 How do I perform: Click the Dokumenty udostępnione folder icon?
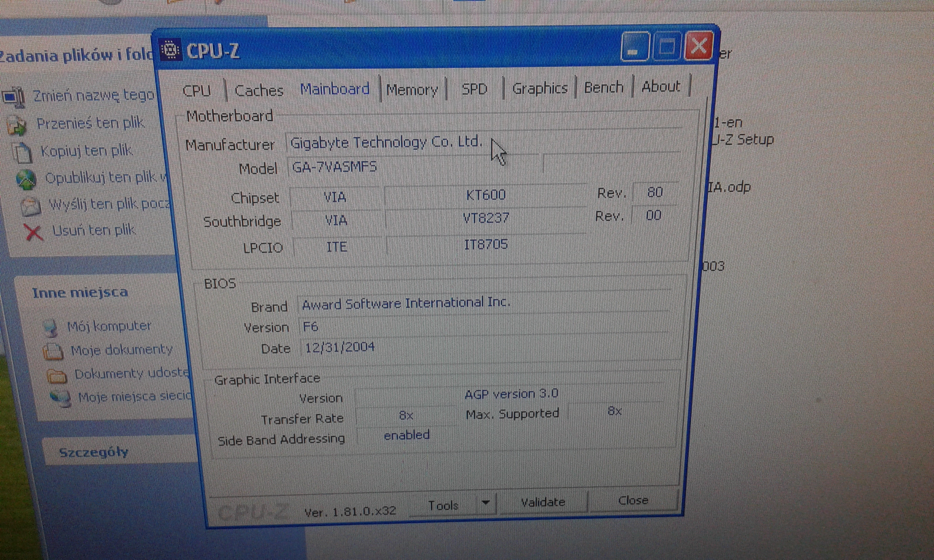click(57, 376)
